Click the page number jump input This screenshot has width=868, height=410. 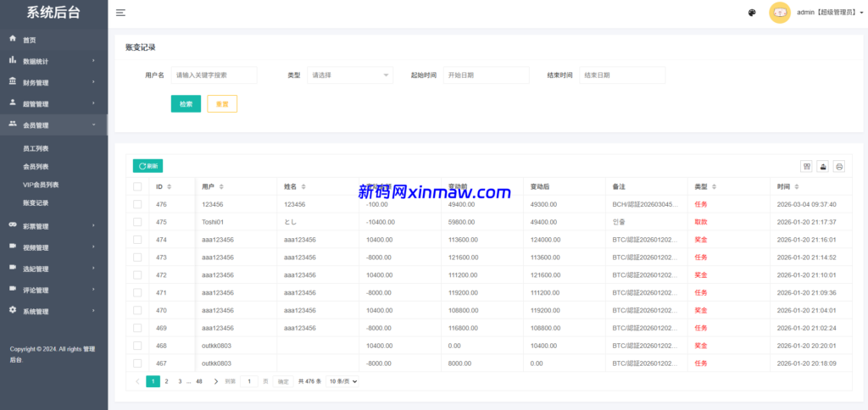point(249,381)
